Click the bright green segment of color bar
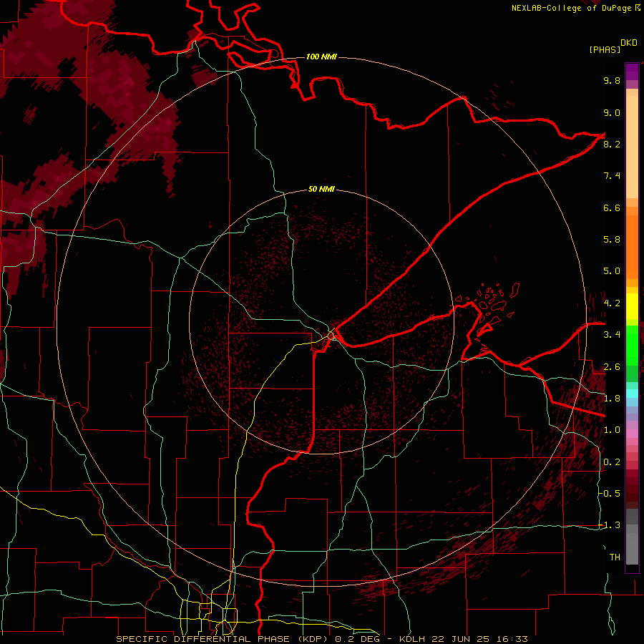This screenshot has width=644, height=644. point(632,345)
